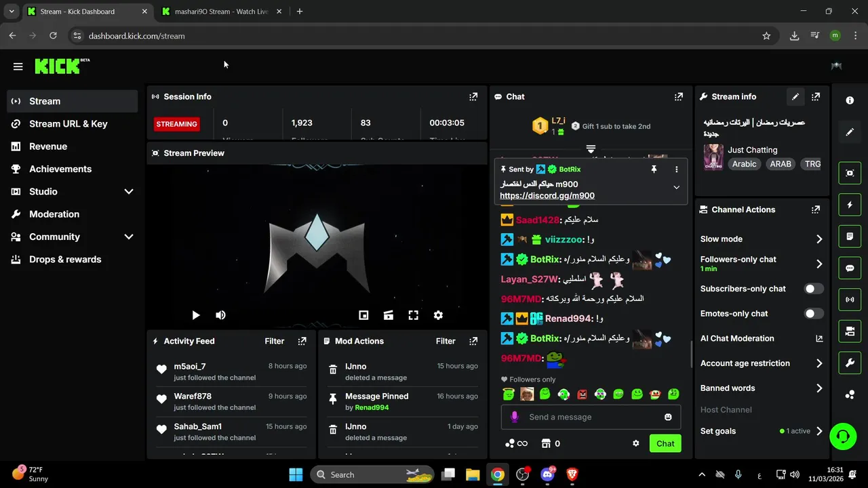Unpin the pinned BotRix message
Image resolution: width=868 pixels, height=488 pixels.
654,169
